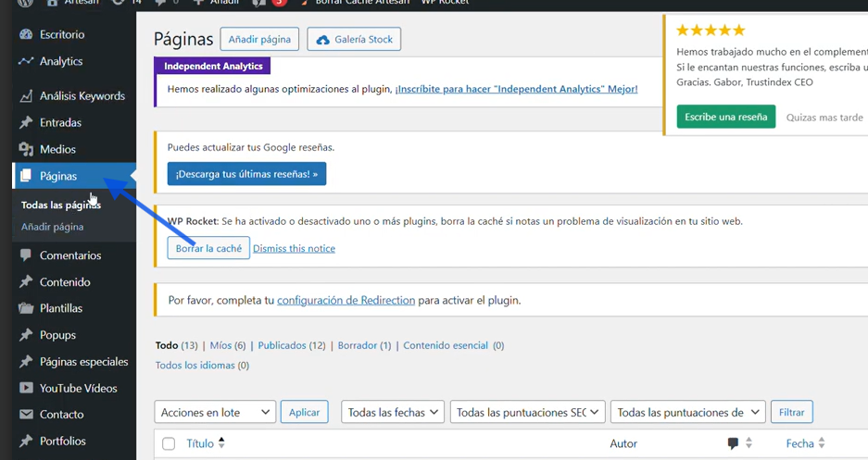Viewport: 868px width, 460px height.
Task: Open Medios library icon in sidebar
Action: (26, 149)
